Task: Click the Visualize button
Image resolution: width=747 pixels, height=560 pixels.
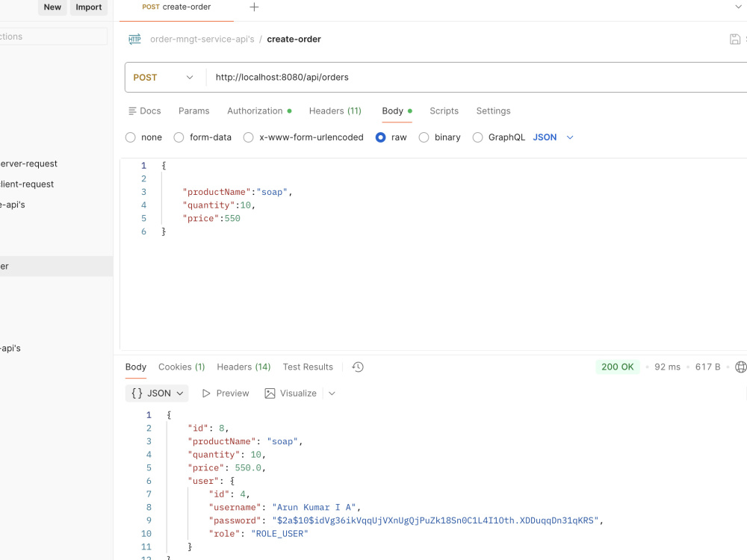Action: pyautogui.click(x=291, y=393)
